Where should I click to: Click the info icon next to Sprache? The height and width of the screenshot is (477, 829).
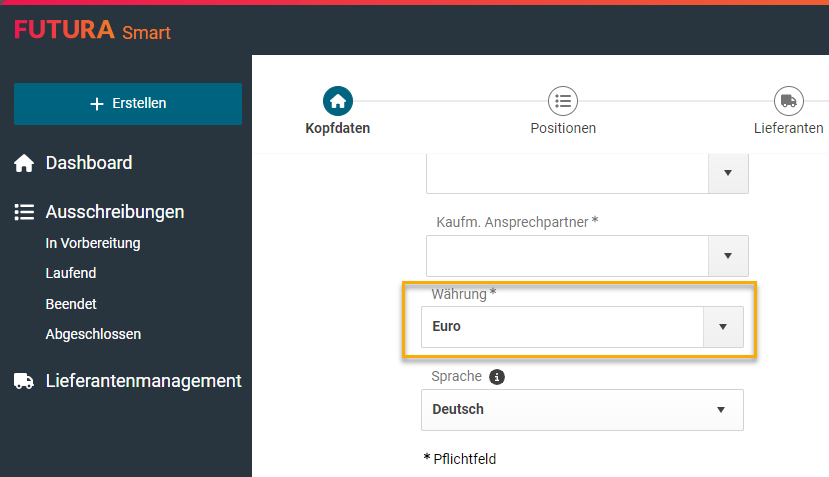point(497,377)
